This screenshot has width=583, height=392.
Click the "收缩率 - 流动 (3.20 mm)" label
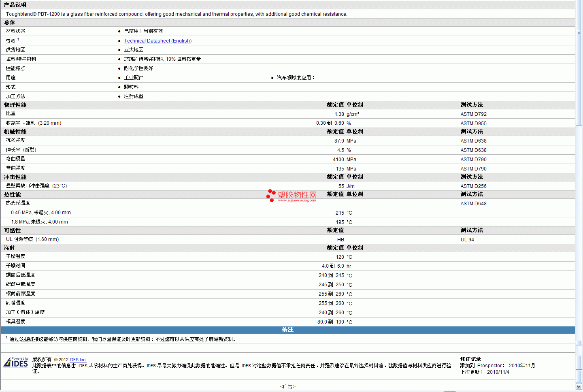click(x=34, y=123)
